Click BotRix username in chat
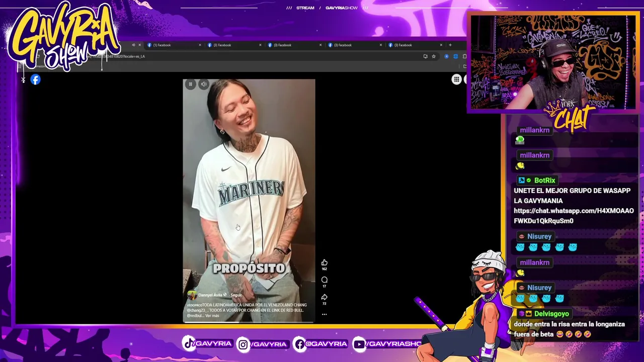Viewport: 644px width, 362px height. [544, 180]
